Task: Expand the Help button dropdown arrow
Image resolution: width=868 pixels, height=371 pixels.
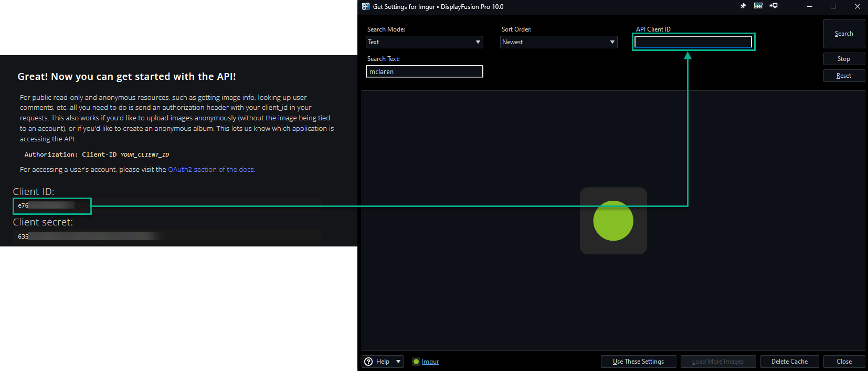Action: (x=398, y=362)
